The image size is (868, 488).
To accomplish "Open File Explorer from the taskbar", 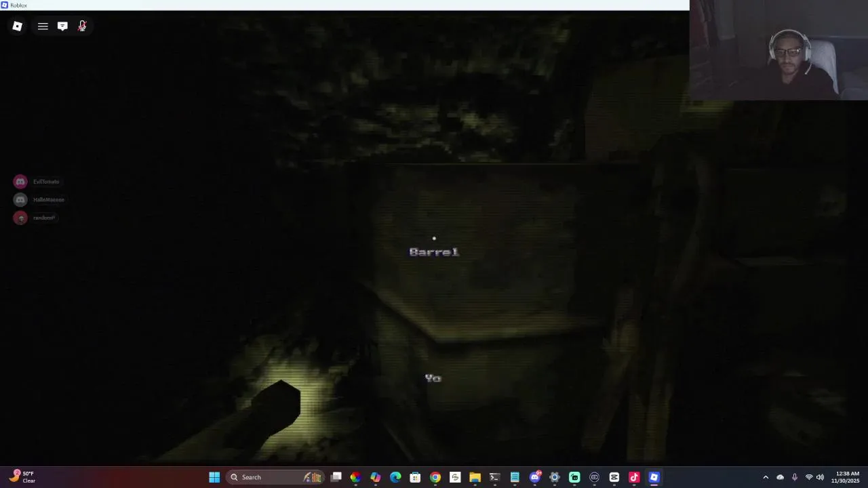I will pos(475,477).
